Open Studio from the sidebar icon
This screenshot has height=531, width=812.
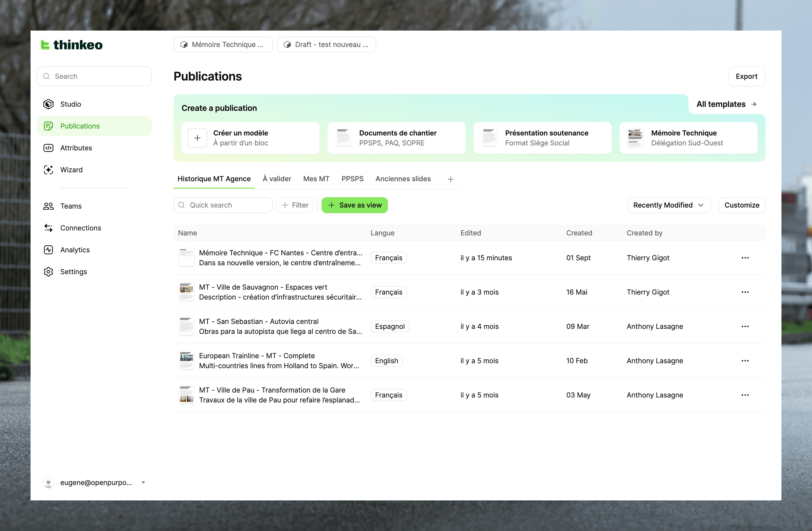click(48, 104)
